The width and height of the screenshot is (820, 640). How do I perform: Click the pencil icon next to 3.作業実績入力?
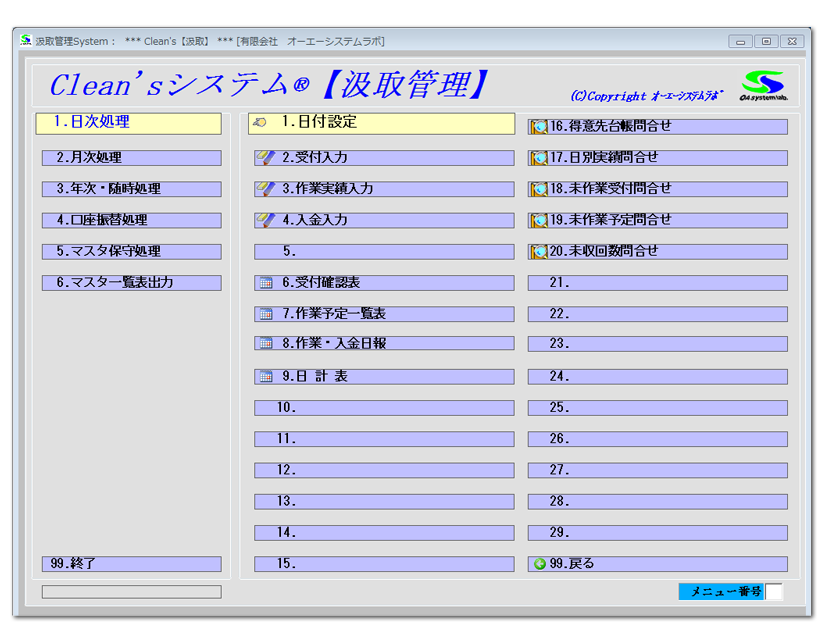[266, 189]
